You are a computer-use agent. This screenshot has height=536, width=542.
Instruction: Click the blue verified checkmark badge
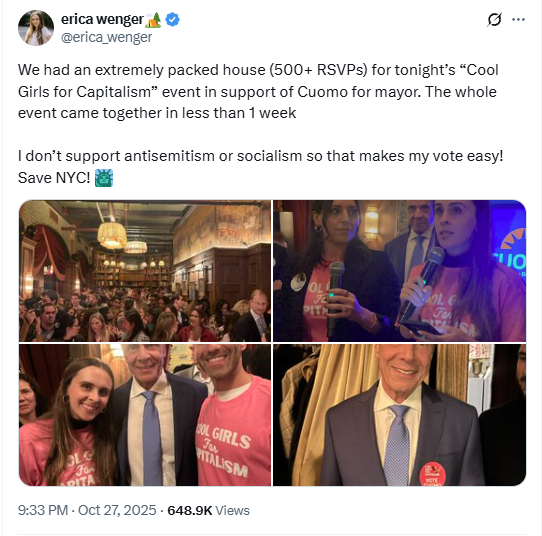(172, 20)
